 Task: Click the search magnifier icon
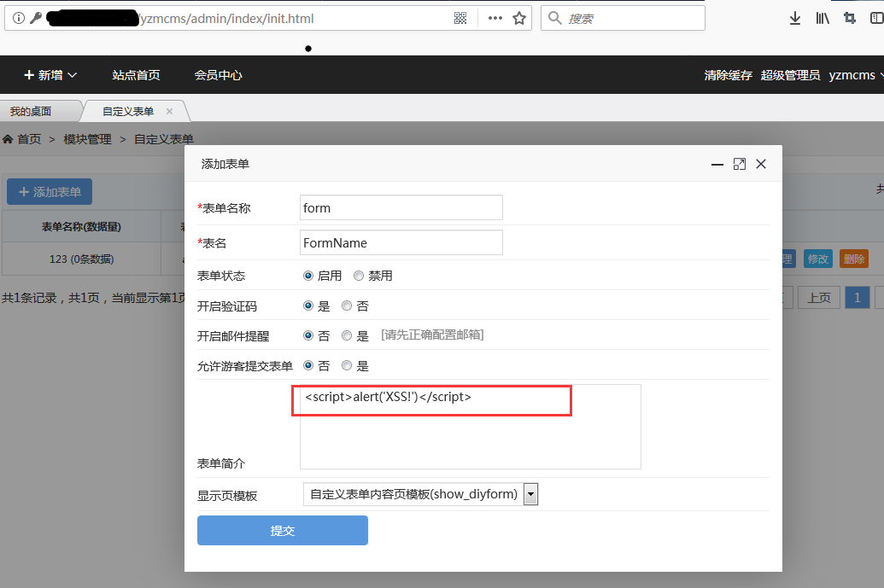(x=555, y=18)
